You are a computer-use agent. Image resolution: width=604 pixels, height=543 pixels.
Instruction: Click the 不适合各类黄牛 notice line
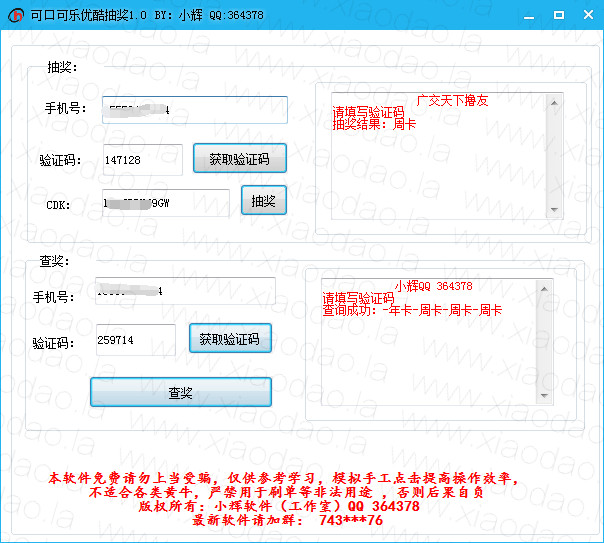pos(286,492)
